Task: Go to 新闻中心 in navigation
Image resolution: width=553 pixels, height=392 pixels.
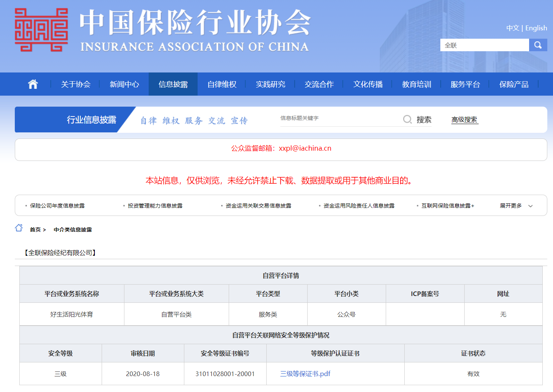Action: (x=124, y=84)
